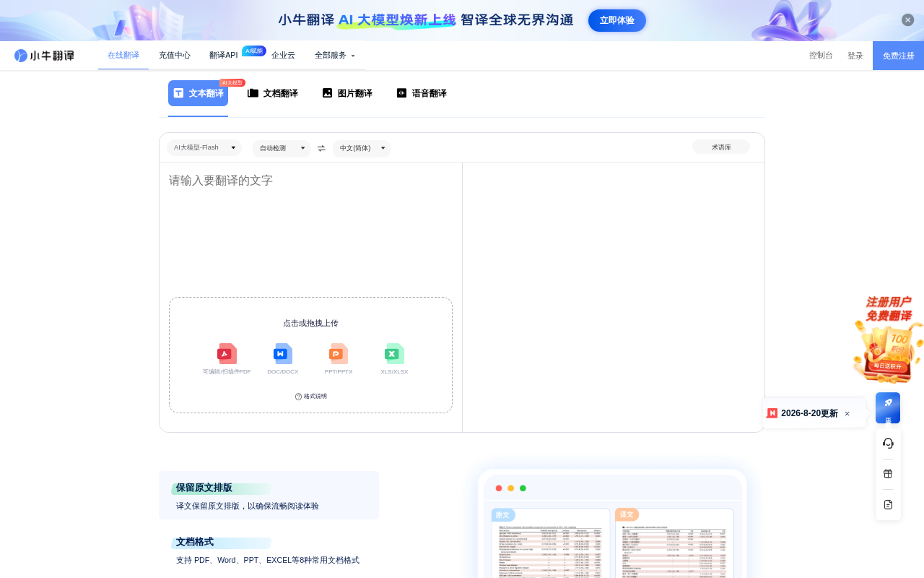Image resolution: width=924 pixels, height=578 pixels.
Task: Choose the XLS/XLSX Excel file icon
Action: 394,354
